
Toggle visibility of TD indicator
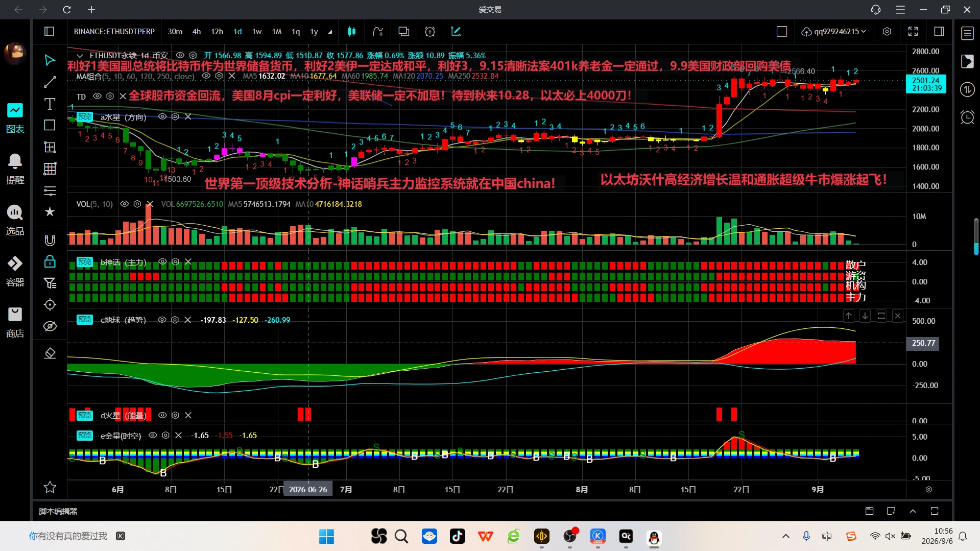point(97,96)
